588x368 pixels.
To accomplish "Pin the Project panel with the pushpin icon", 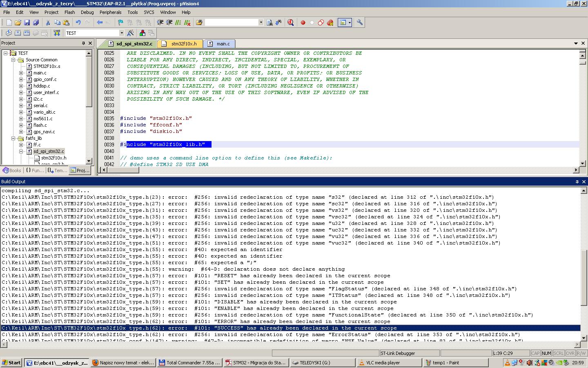I will click(x=83, y=43).
